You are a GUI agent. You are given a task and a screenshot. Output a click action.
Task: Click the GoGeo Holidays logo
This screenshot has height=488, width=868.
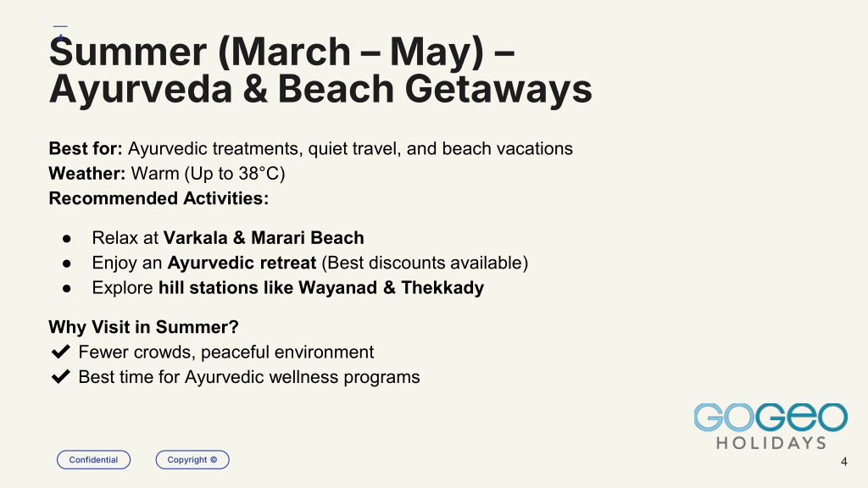click(x=771, y=425)
